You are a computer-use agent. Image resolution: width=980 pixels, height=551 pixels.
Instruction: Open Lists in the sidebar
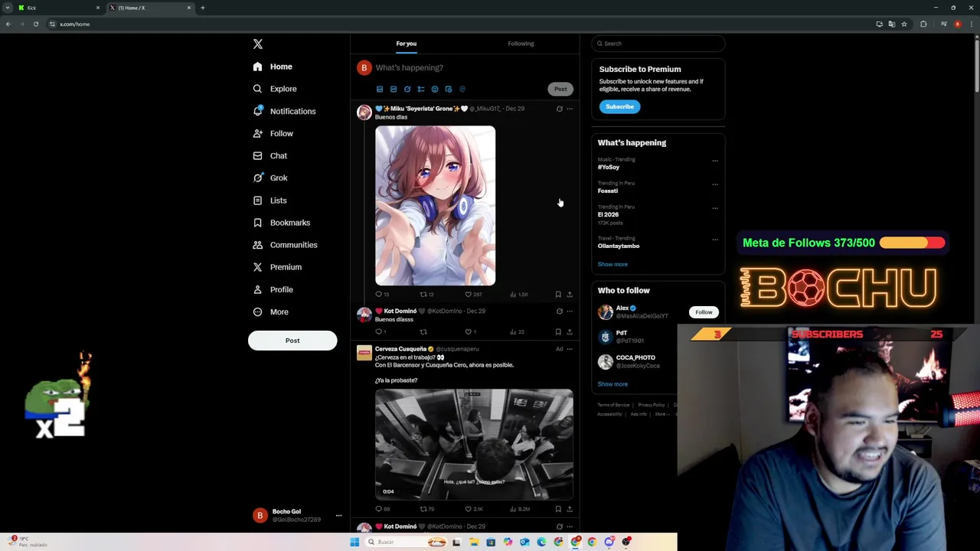[x=270, y=201]
